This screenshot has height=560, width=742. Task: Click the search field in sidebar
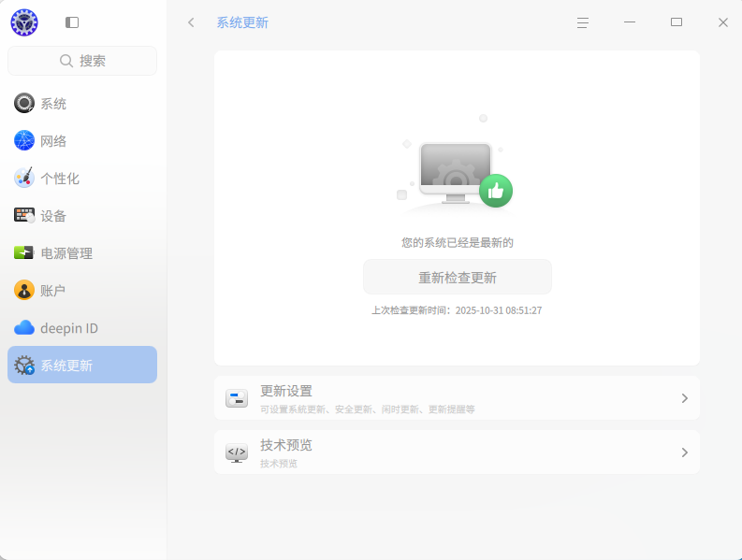point(82,61)
